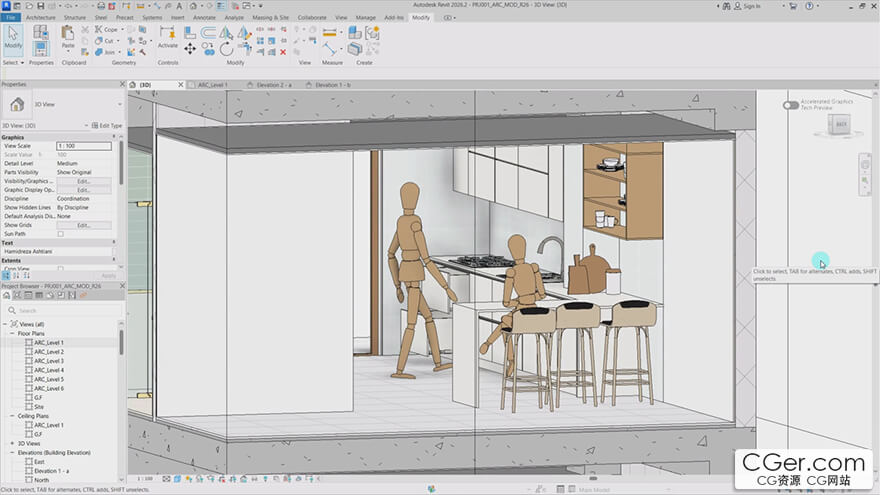The image size is (880, 495).
Task: Click Edit button for Visibility/Graphics overrides
Action: (83, 181)
